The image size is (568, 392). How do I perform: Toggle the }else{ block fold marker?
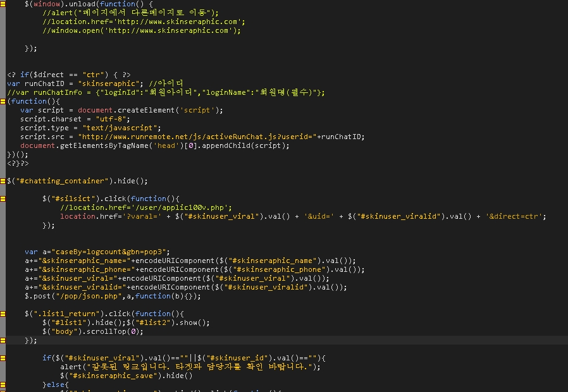[3, 384]
